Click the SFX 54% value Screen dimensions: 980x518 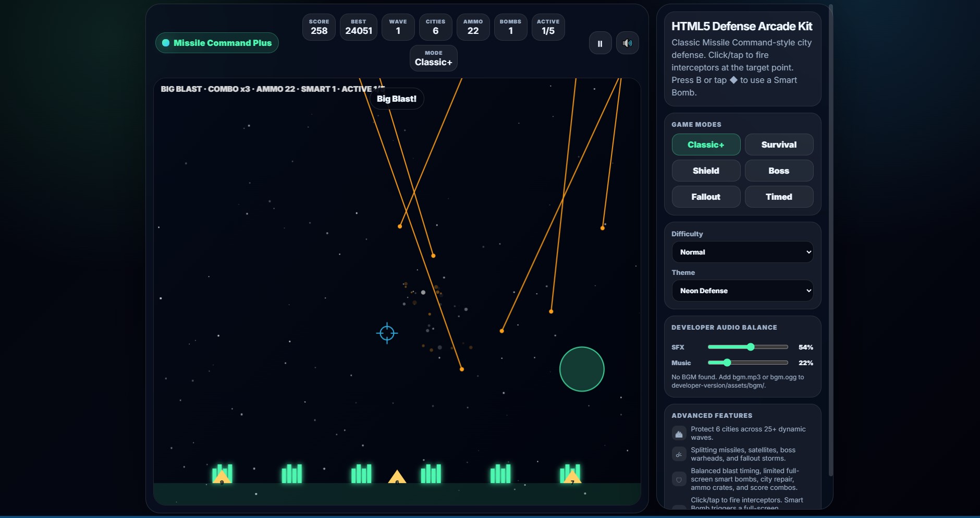coord(806,347)
